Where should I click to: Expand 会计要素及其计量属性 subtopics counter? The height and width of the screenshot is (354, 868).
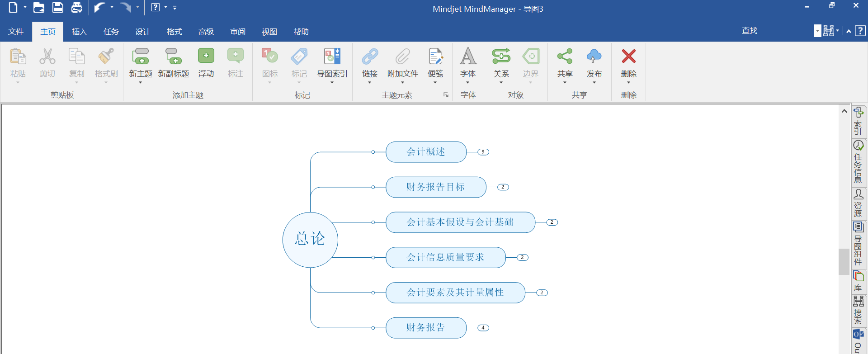542,293
